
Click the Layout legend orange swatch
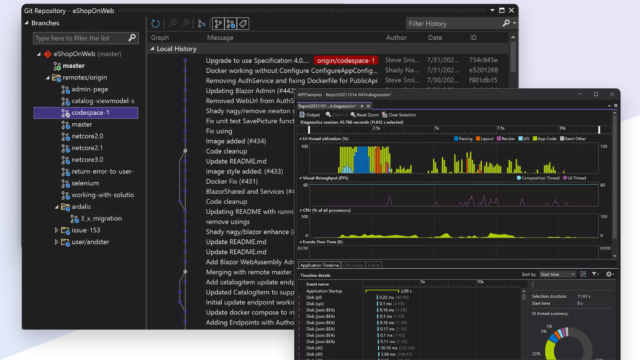point(478,139)
